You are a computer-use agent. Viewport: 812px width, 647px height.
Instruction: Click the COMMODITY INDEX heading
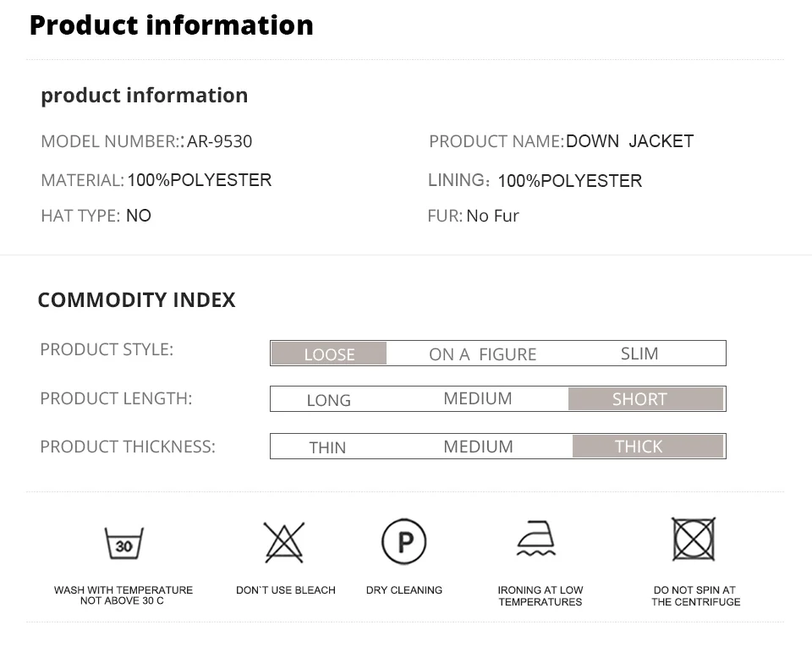(x=137, y=300)
